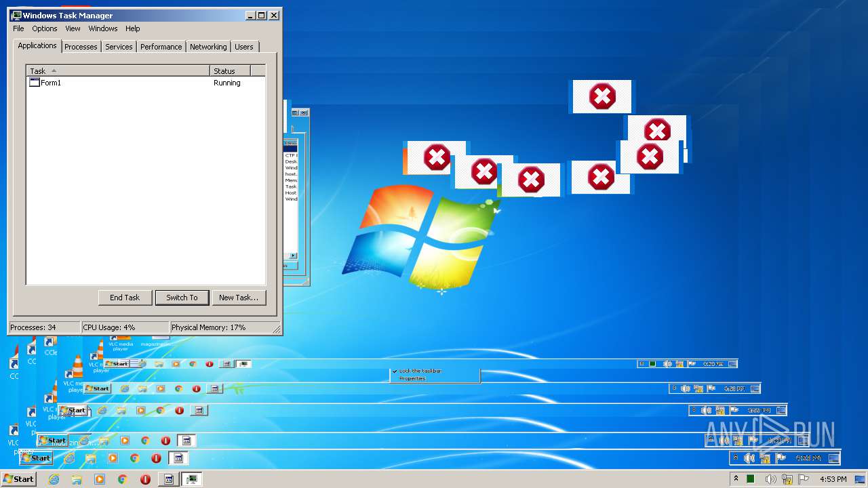Open Windows Explorer folder icon on taskbar
868x488 pixels.
click(77, 479)
